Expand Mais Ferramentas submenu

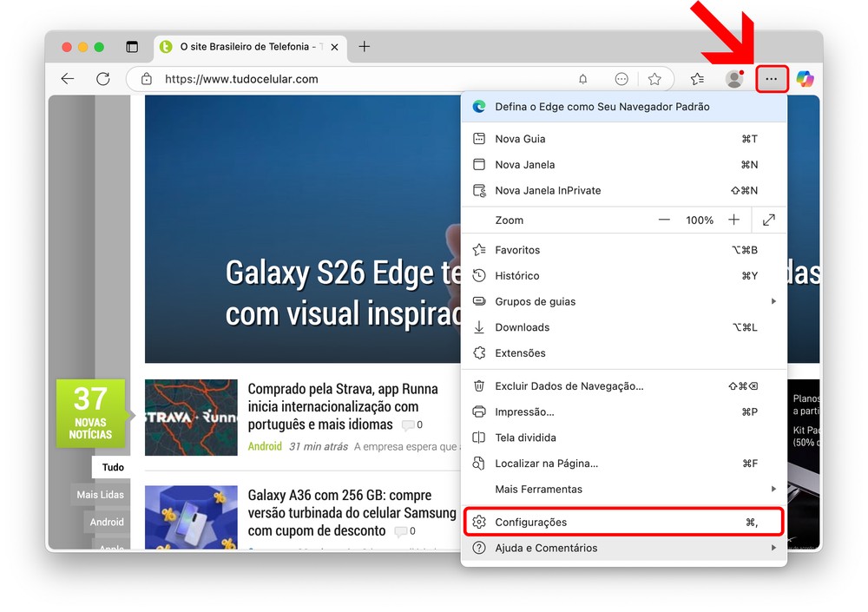tap(624, 489)
